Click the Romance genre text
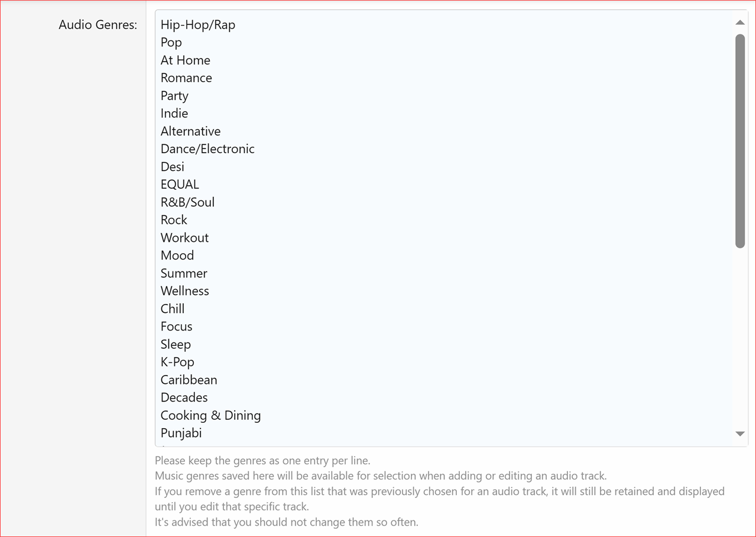This screenshot has width=756, height=537. point(186,77)
